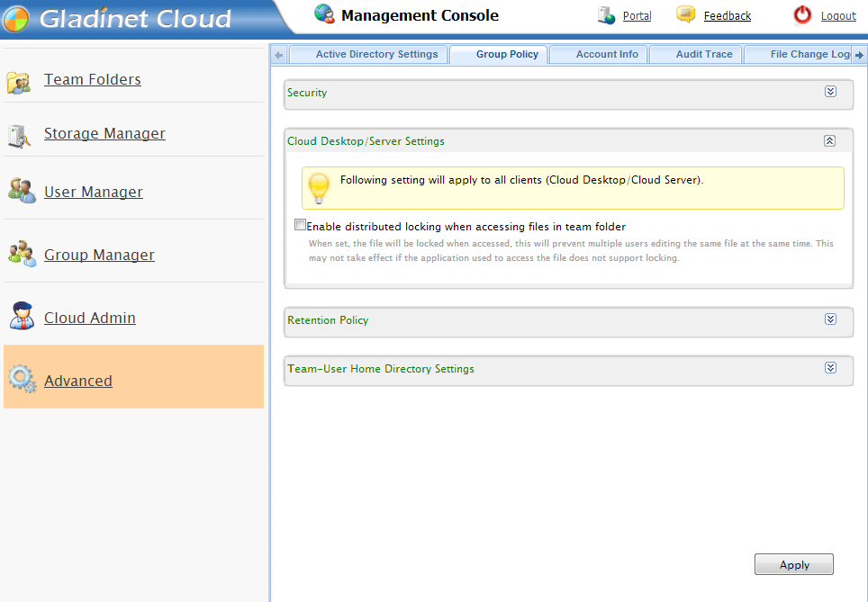Open Team Folders link
Viewport: 868px width, 602px height.
(x=93, y=80)
